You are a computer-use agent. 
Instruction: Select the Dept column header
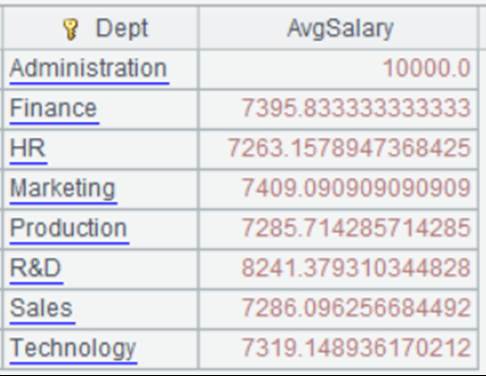pyautogui.click(x=101, y=28)
